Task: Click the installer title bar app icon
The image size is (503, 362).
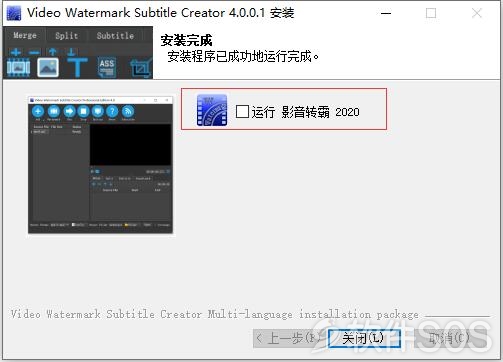Action: tap(14, 13)
